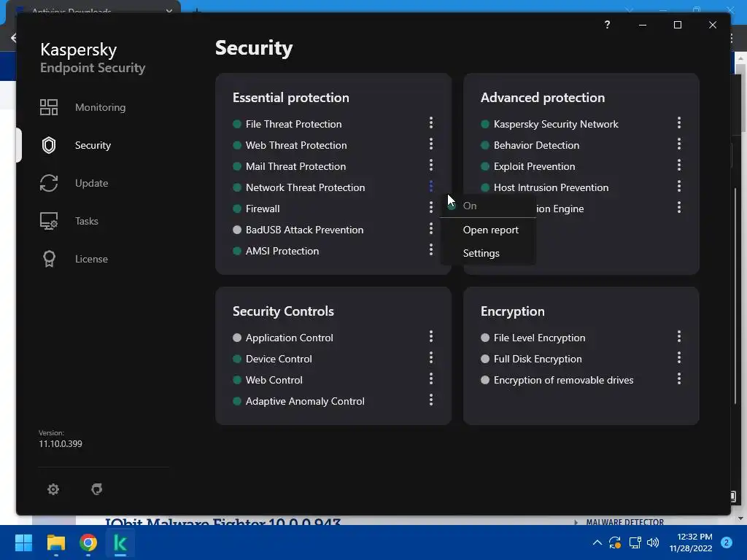The height and width of the screenshot is (560, 747).
Task: Click version number 11.10.0.399
Action: click(x=61, y=444)
